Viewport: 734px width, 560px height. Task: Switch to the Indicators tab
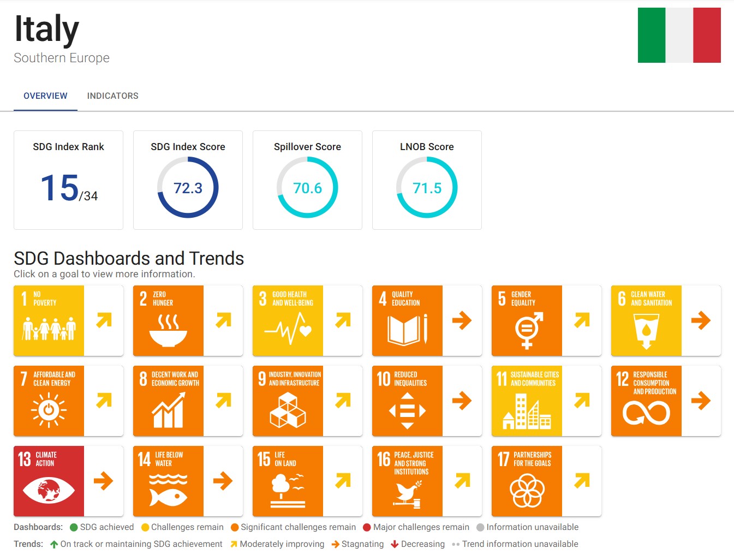click(x=112, y=96)
